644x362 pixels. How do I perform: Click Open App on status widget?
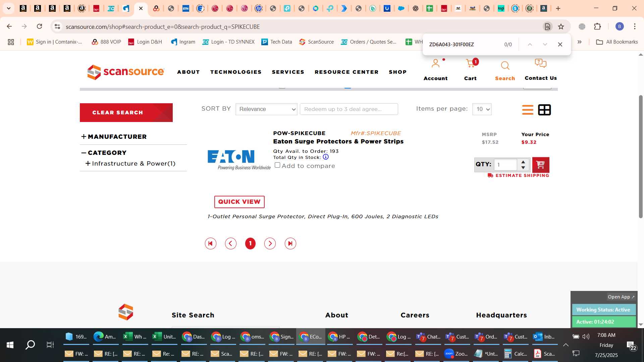pyautogui.click(x=621, y=297)
